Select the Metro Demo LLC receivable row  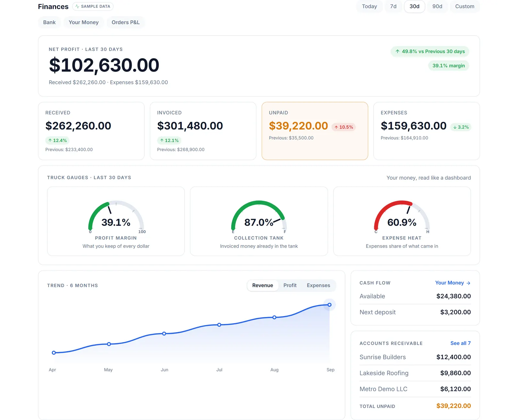click(415, 389)
